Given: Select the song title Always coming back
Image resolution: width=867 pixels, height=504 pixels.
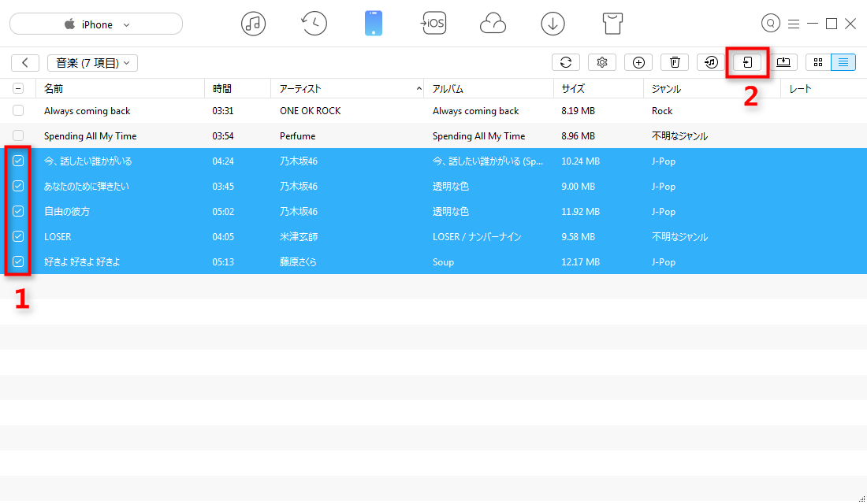Looking at the screenshot, I should pyautogui.click(x=87, y=111).
